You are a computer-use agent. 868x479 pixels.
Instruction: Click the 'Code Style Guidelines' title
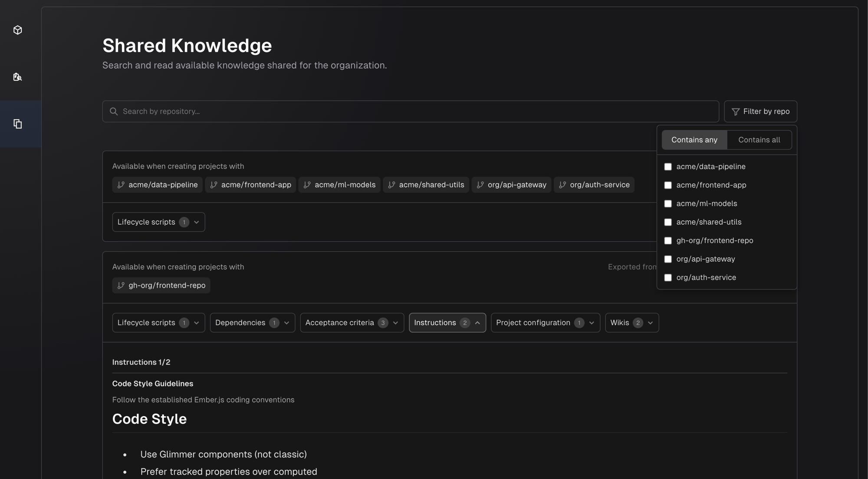coord(153,384)
